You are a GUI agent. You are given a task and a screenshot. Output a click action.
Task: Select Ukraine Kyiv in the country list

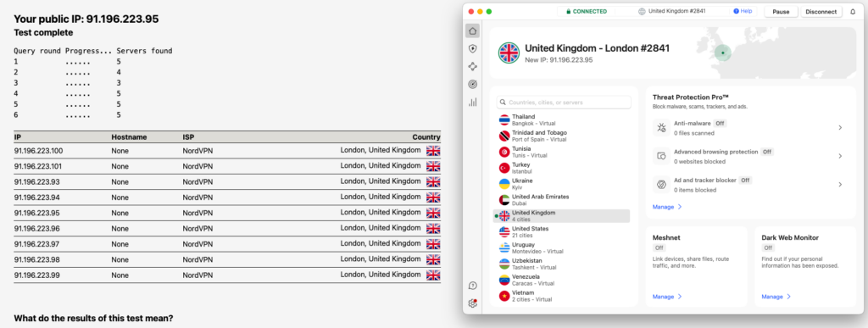click(561, 184)
